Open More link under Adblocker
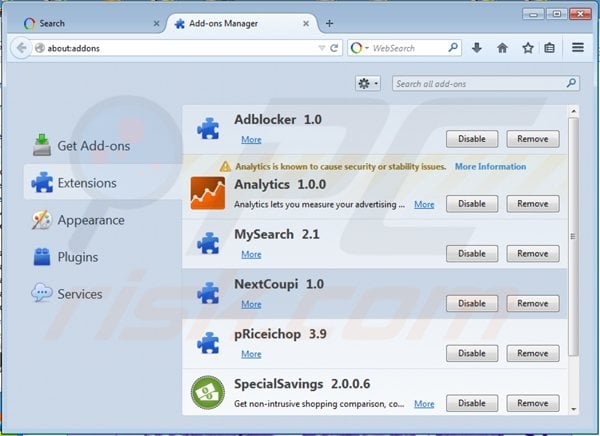Image resolution: width=600 pixels, height=436 pixels. (x=251, y=140)
